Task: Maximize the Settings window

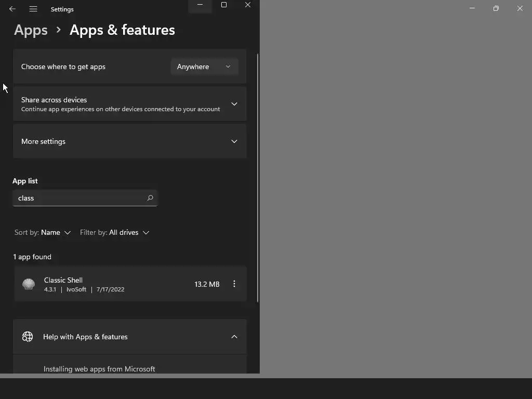Action: pyautogui.click(x=224, y=5)
